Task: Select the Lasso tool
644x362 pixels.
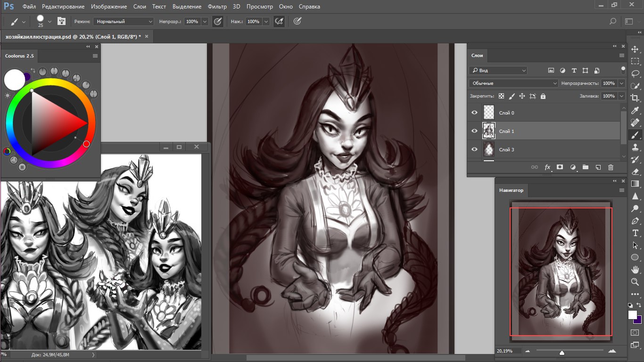Action: pyautogui.click(x=635, y=74)
